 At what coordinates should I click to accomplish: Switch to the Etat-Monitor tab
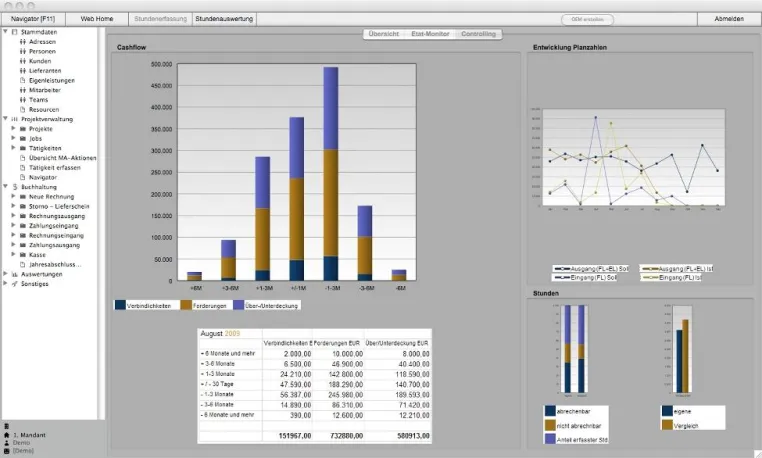(x=430, y=34)
